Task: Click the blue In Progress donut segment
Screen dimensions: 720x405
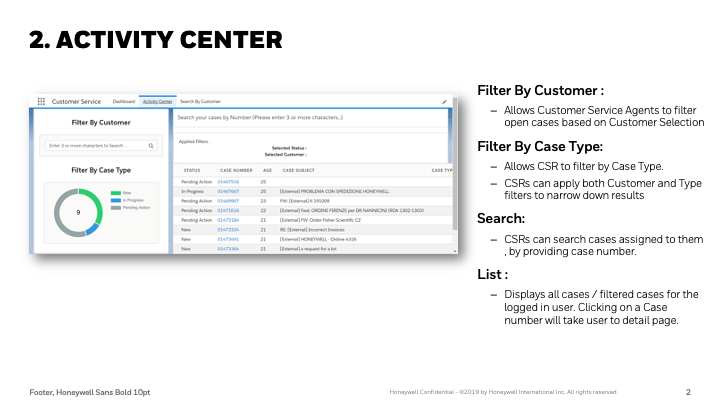Action: pos(92,229)
